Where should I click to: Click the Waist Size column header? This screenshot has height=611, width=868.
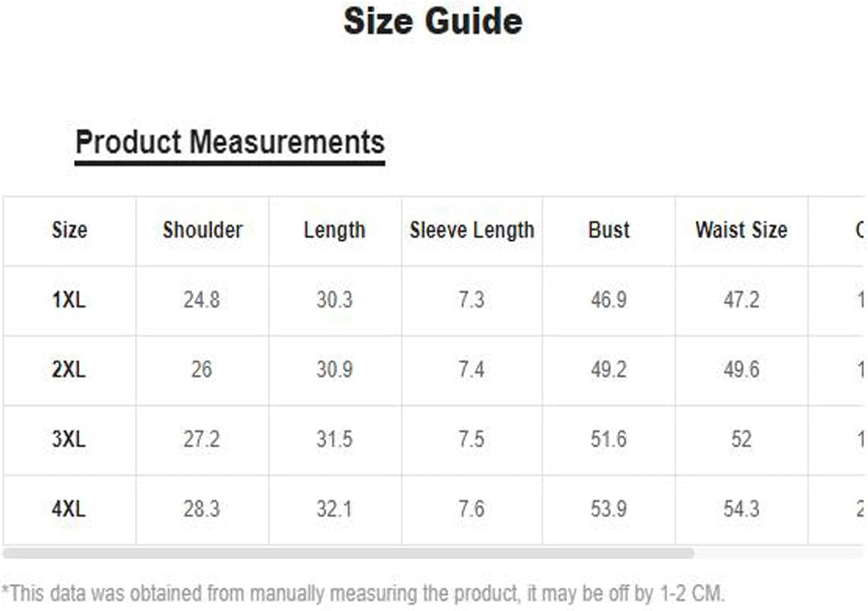point(741,230)
